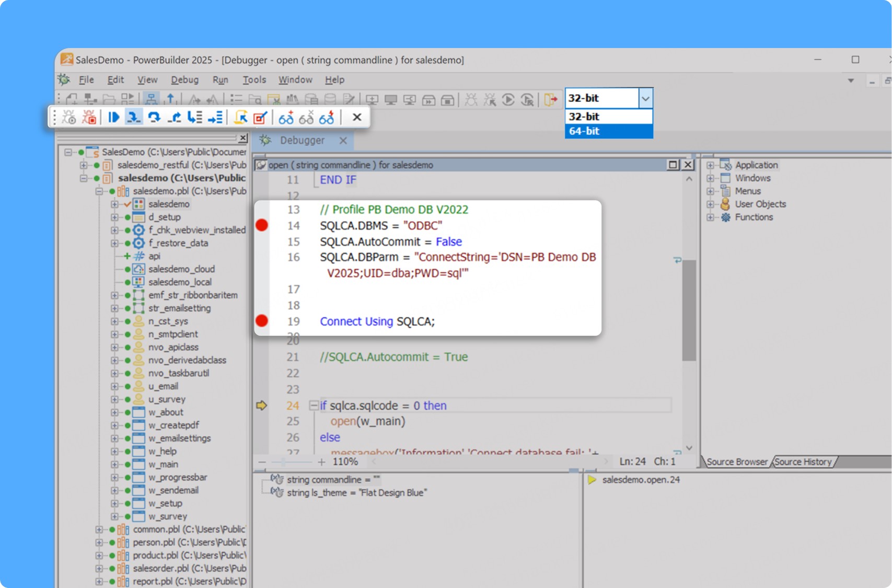The height and width of the screenshot is (588, 892).
Task: Switch to the Source History tab
Action: 803,462
